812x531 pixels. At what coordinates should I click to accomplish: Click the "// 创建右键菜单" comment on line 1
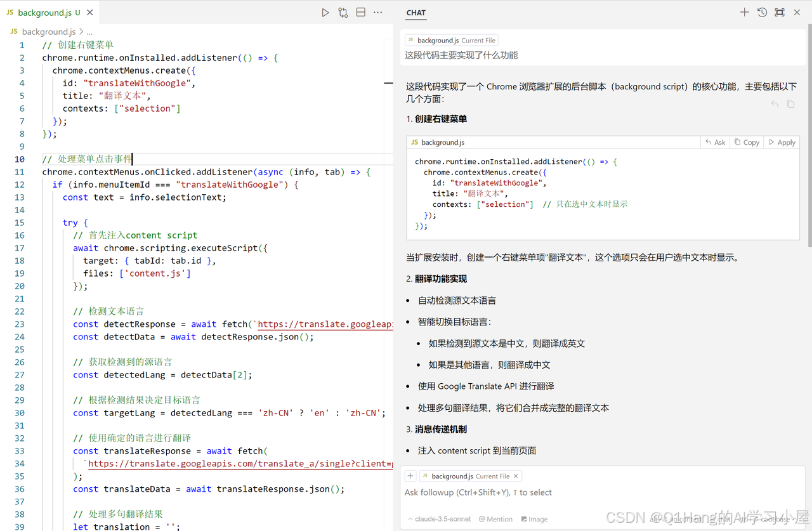78,44
